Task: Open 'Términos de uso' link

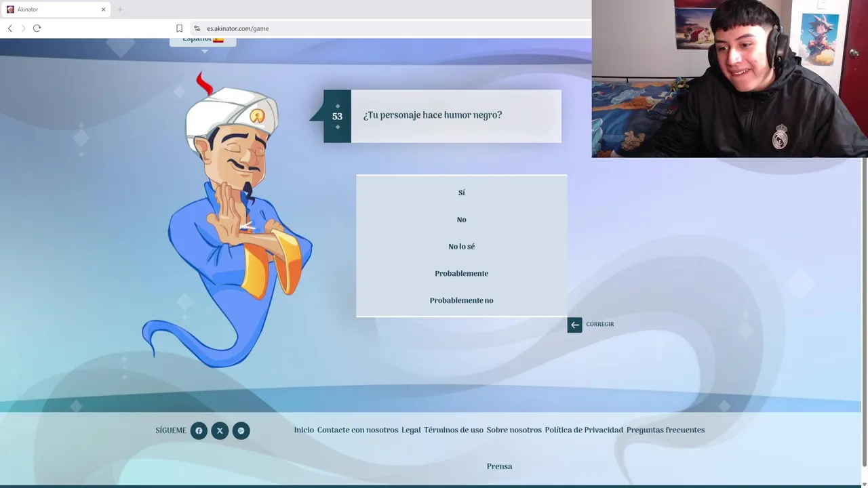Action: (454, 430)
